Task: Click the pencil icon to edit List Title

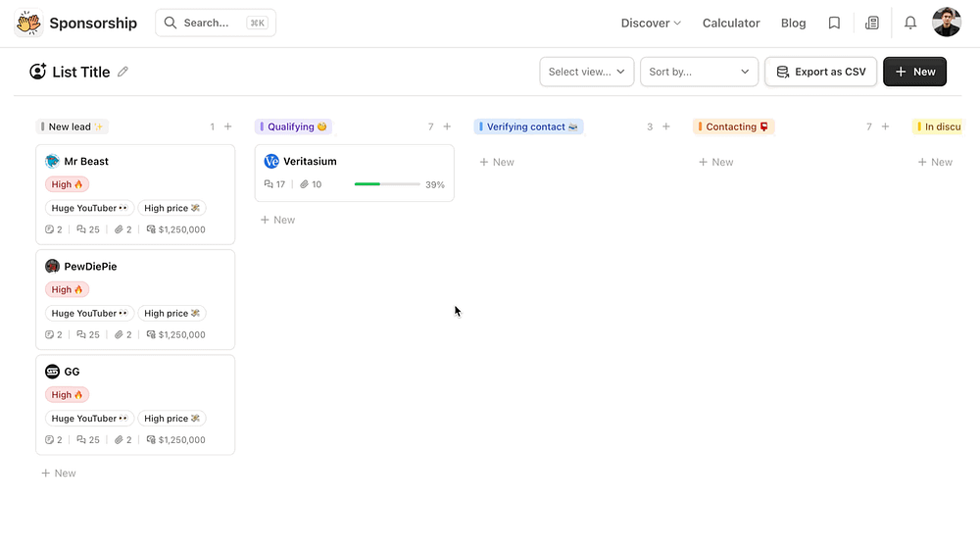Action: pyautogui.click(x=122, y=72)
